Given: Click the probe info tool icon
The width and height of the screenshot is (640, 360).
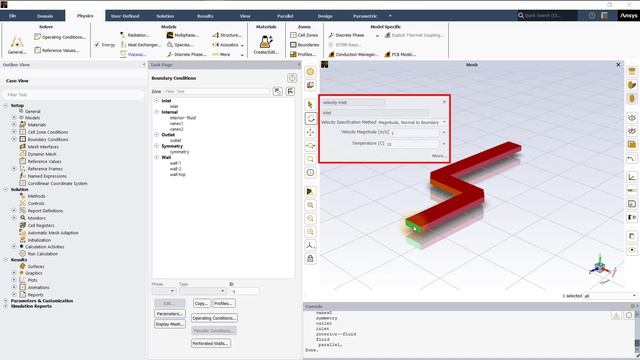Looking at the screenshot, I should click(310, 173).
